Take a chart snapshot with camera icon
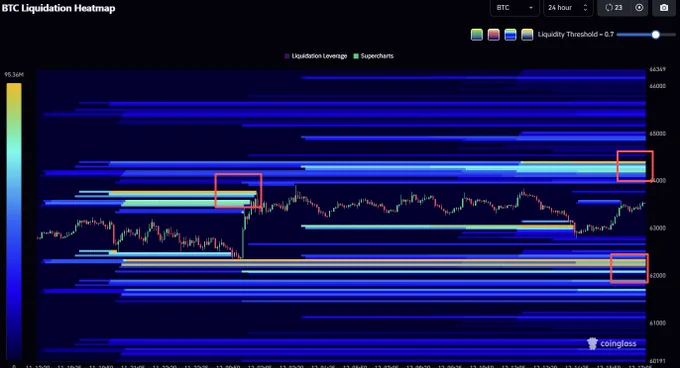680x368 pixels. pos(664,8)
